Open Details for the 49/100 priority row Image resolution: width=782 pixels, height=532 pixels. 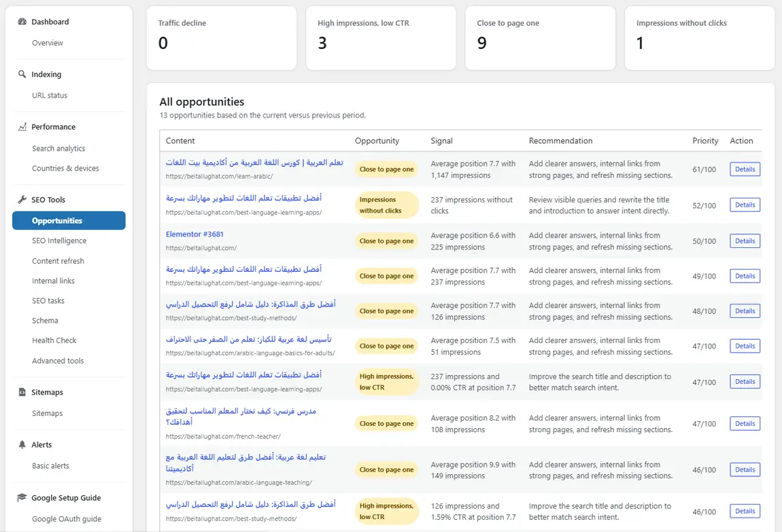pyautogui.click(x=745, y=276)
